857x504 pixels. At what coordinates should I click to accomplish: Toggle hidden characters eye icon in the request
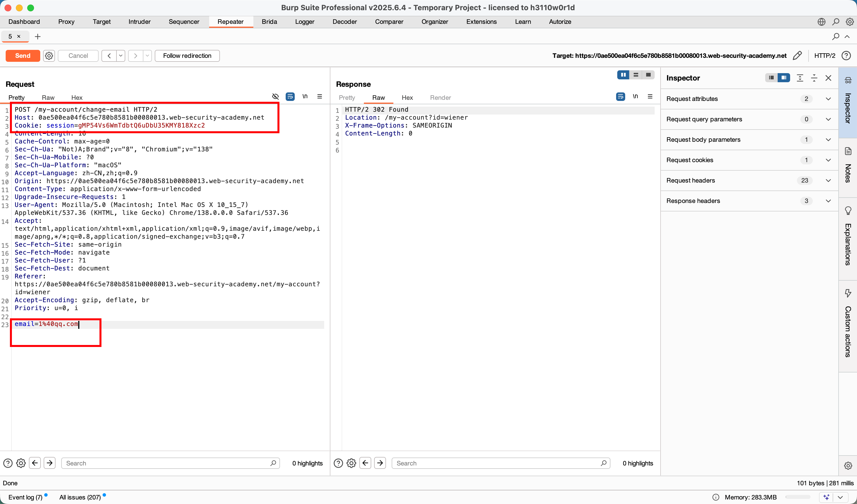(275, 97)
